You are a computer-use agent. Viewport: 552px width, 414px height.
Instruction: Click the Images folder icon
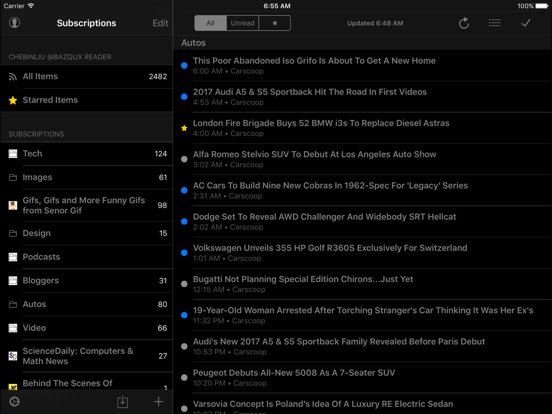pyautogui.click(x=13, y=177)
